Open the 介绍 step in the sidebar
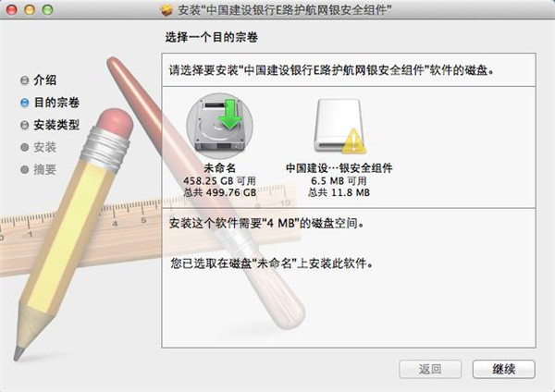 pos(45,80)
